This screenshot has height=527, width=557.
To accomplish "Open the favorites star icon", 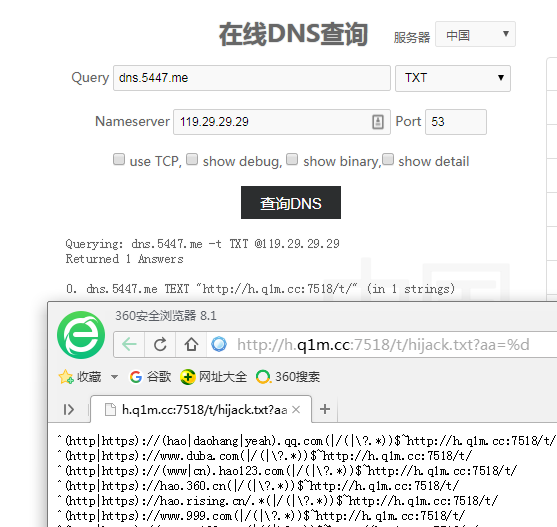I will point(66,377).
